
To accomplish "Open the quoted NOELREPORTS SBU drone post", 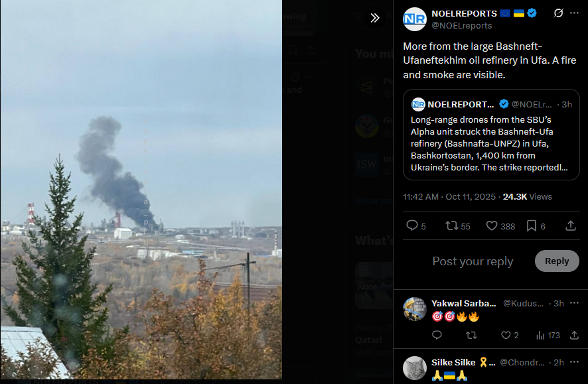I will (x=491, y=135).
